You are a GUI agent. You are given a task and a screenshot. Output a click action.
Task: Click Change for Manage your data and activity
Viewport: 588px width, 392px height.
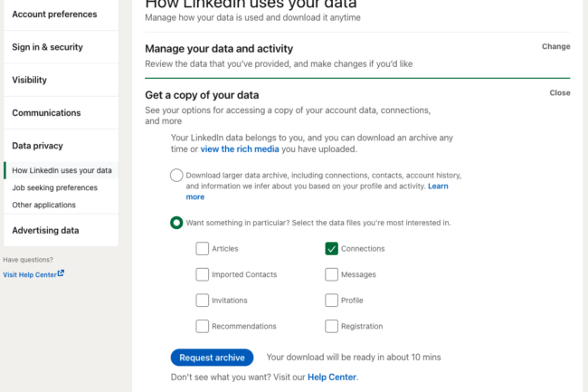(555, 46)
